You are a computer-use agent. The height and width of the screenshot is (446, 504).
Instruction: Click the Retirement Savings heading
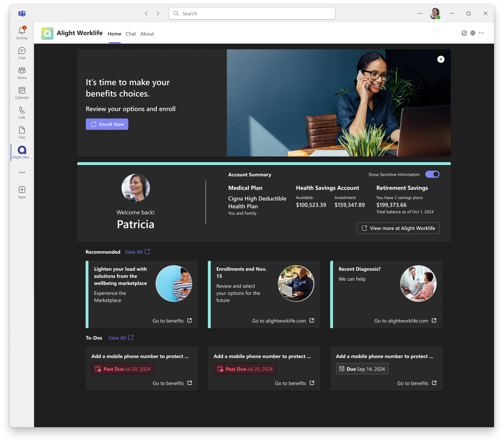coord(402,188)
